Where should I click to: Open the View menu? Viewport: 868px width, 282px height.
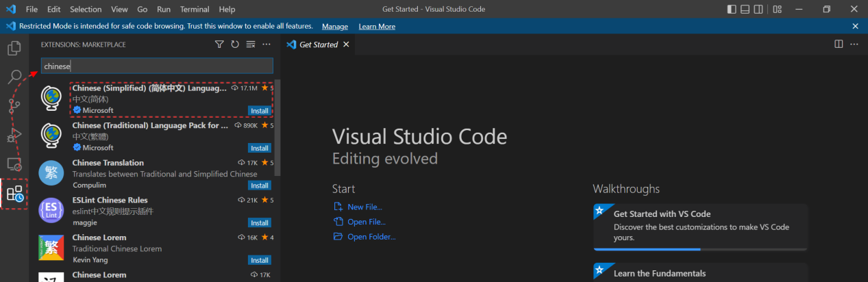[120, 10]
